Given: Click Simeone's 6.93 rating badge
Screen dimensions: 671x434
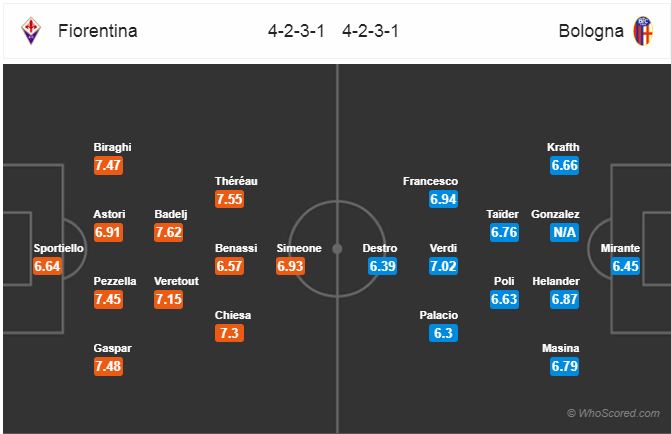Looking at the screenshot, I should pyautogui.click(x=290, y=266).
